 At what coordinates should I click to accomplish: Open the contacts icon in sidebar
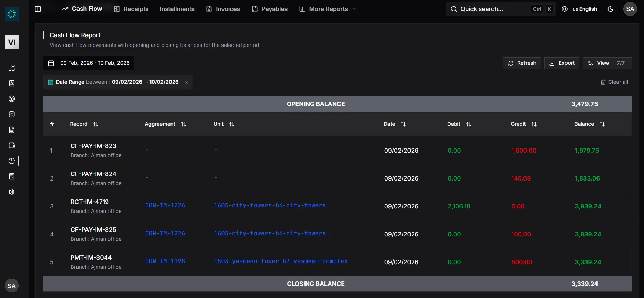(12, 83)
